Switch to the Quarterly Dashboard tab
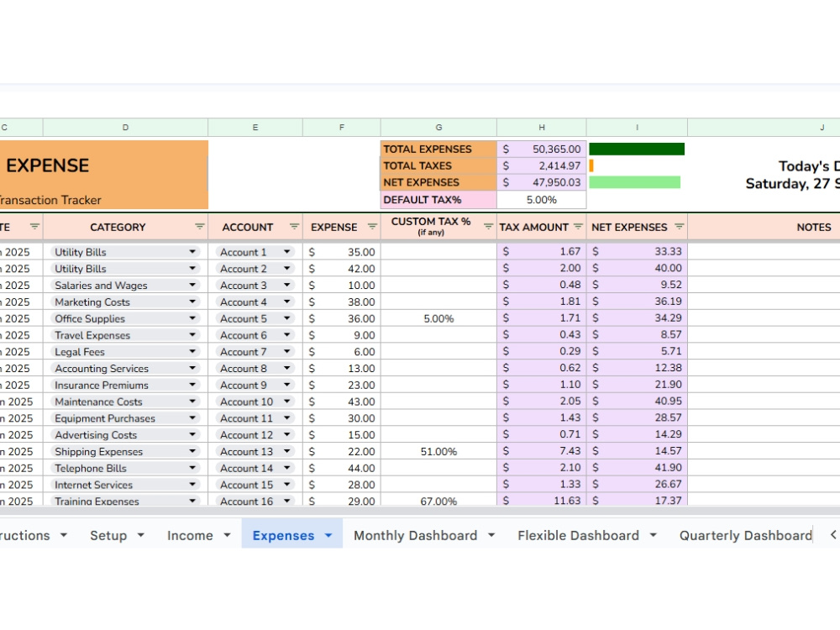 745,535
